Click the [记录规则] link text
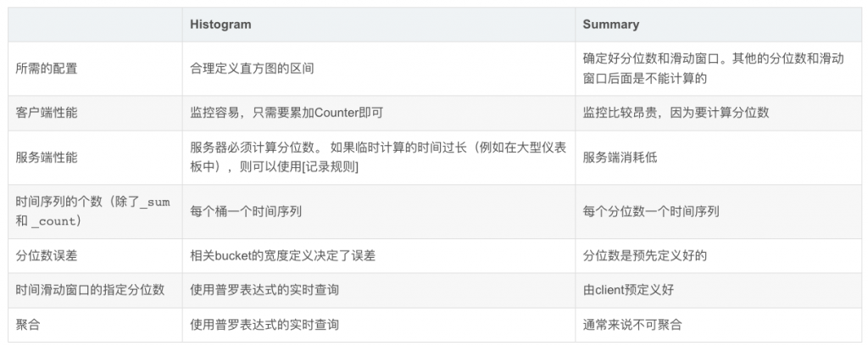 (327, 168)
